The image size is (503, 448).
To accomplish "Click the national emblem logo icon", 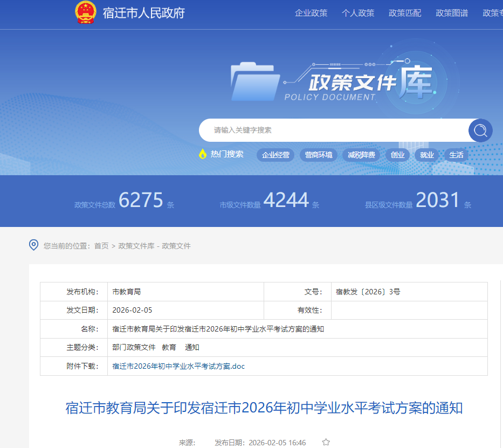I will pos(85,13).
